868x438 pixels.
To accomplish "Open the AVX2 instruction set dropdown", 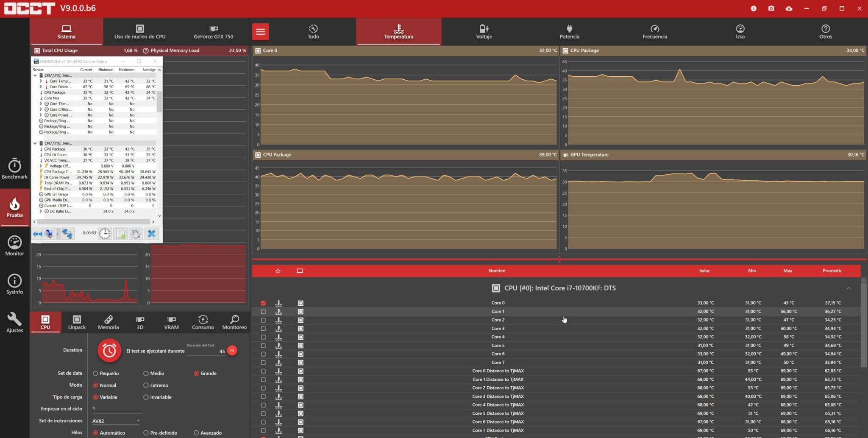I will click(x=116, y=421).
